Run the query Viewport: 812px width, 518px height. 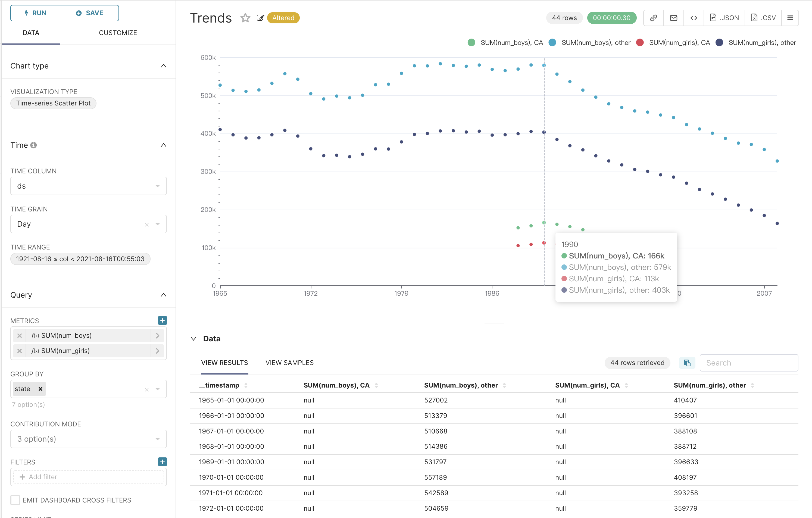(38, 13)
